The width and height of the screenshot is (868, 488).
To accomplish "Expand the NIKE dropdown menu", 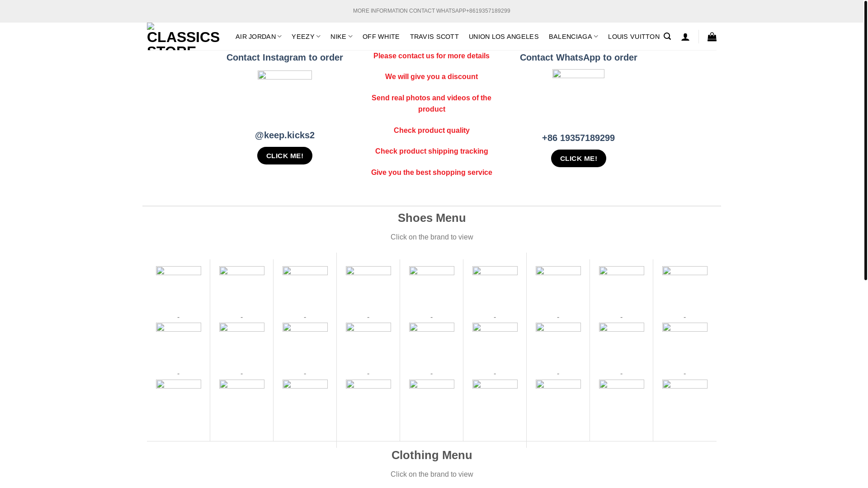I will click(341, 37).
